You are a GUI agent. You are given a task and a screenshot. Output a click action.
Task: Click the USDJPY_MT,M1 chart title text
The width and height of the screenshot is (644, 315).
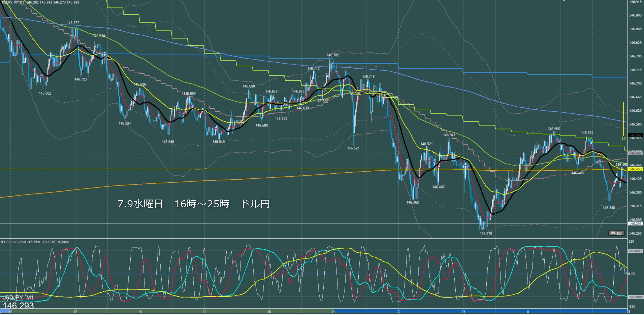[x=13, y=2]
